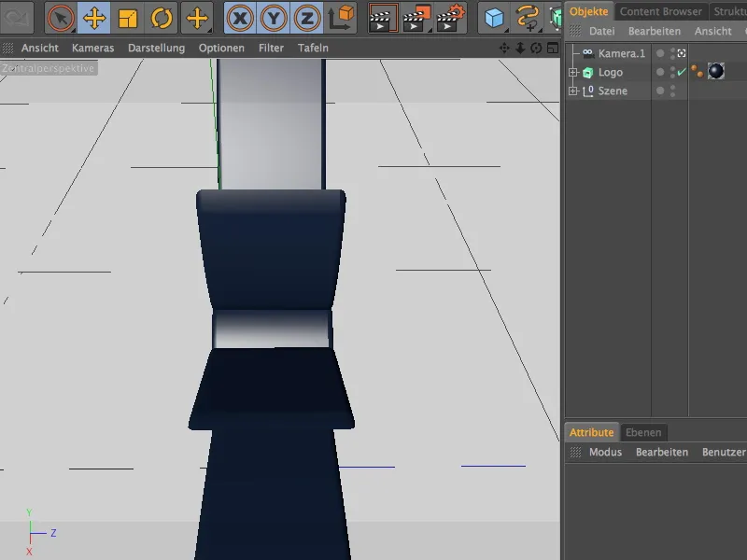Switch to the Attribute tab
The height and width of the screenshot is (560, 747).
[x=591, y=432]
